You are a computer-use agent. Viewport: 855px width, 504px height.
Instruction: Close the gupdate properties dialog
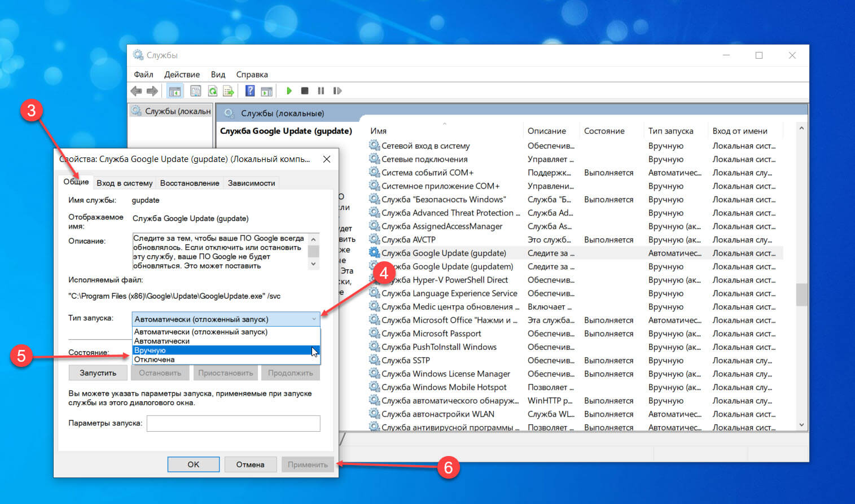pos(326,159)
